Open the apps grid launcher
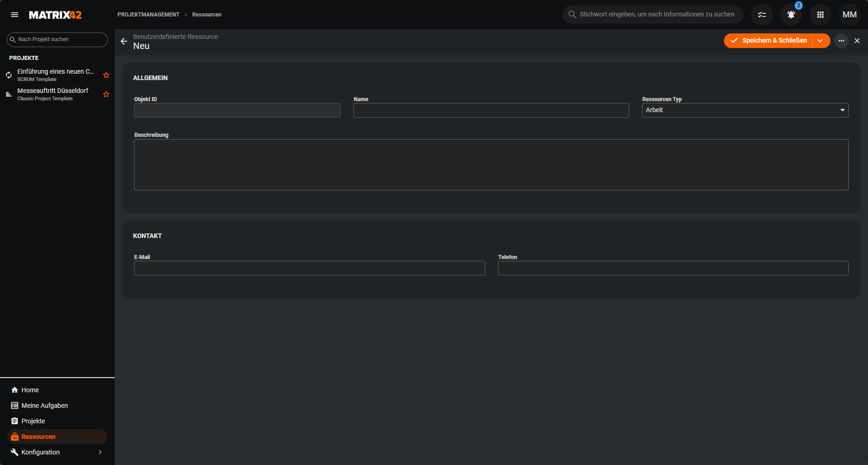The height and width of the screenshot is (465, 868). coord(820,15)
